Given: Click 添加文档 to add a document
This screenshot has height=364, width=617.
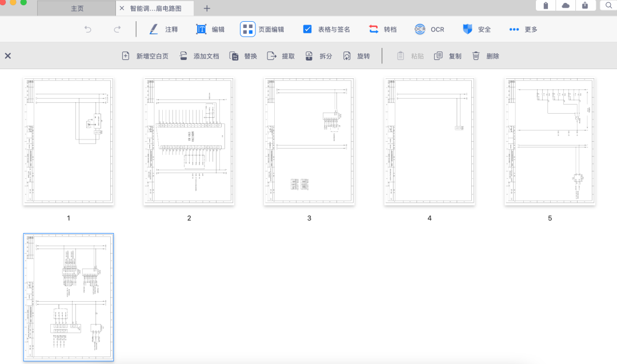Looking at the screenshot, I should (x=199, y=56).
